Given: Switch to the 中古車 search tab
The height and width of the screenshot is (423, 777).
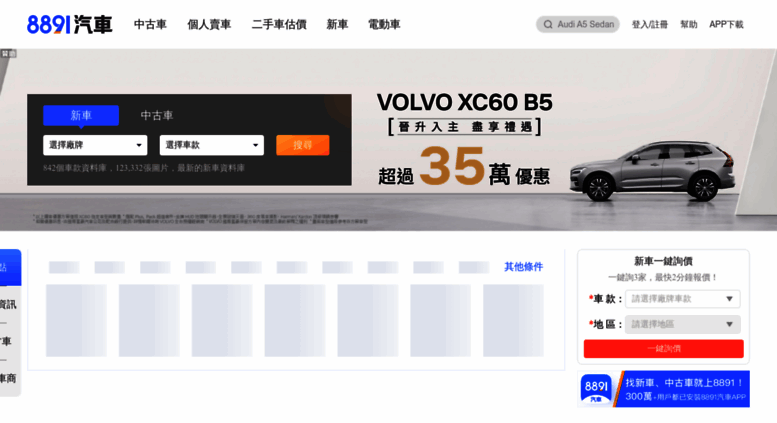Looking at the screenshot, I should tap(157, 115).
